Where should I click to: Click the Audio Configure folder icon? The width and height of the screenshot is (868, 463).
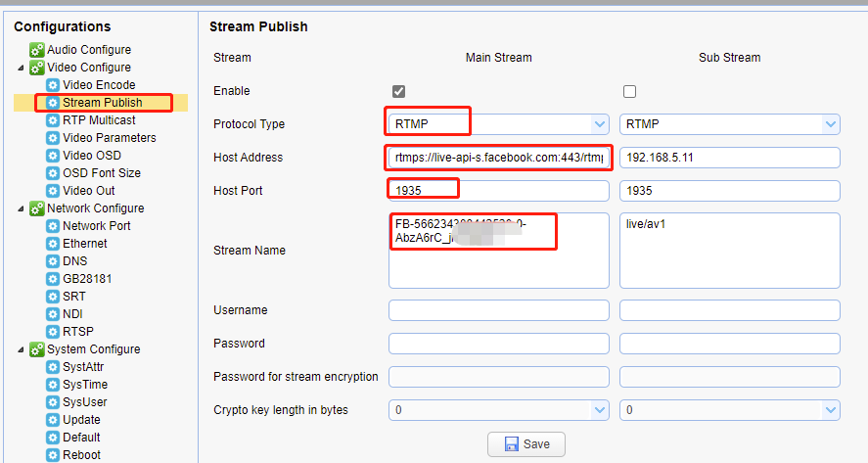pyautogui.click(x=37, y=50)
